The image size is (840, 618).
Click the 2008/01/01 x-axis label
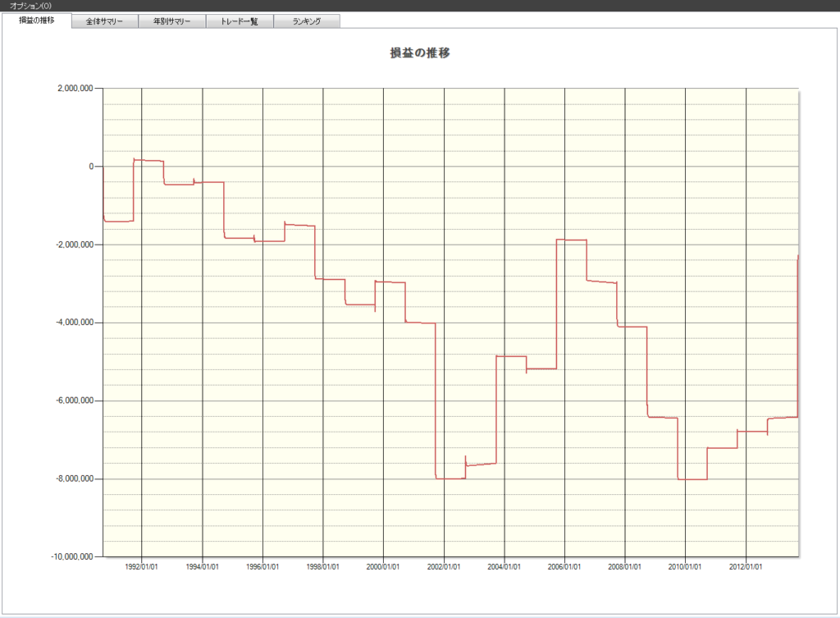click(624, 567)
